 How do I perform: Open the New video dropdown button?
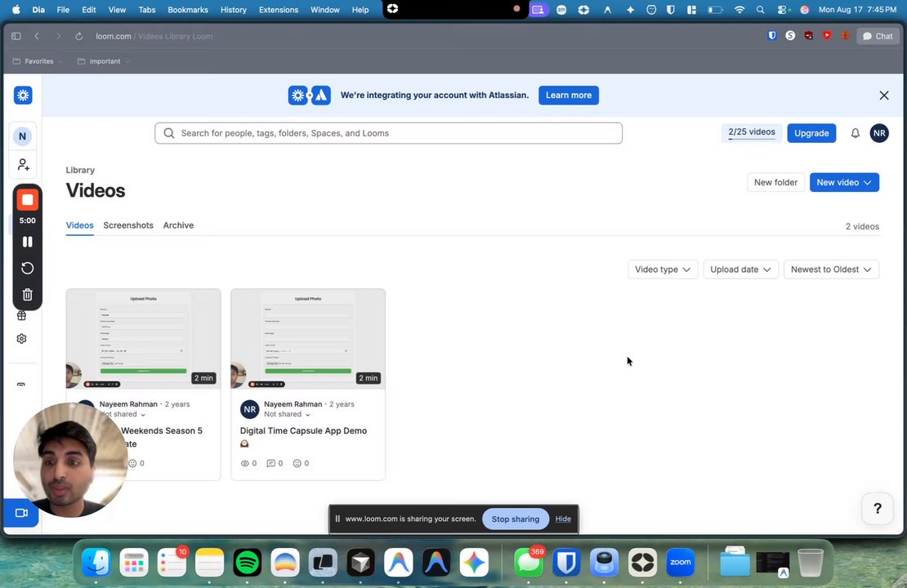[845, 183]
